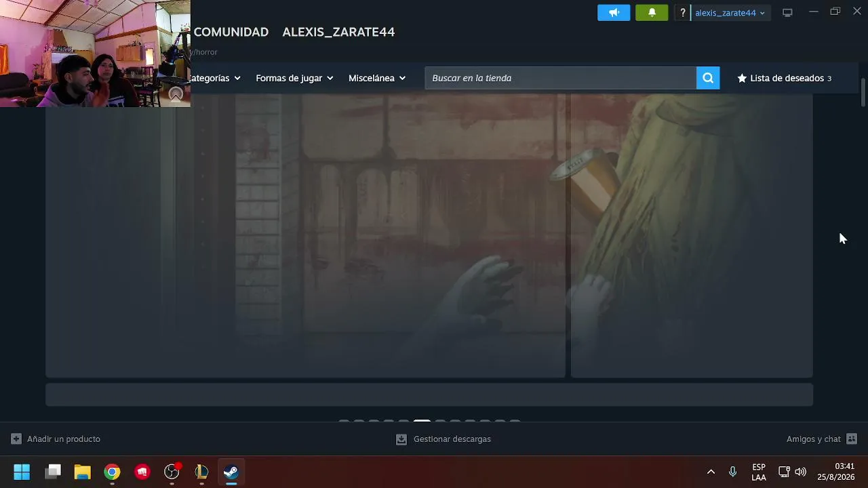
Task: Switch to OBS Studio on taskbar
Action: pyautogui.click(x=172, y=472)
